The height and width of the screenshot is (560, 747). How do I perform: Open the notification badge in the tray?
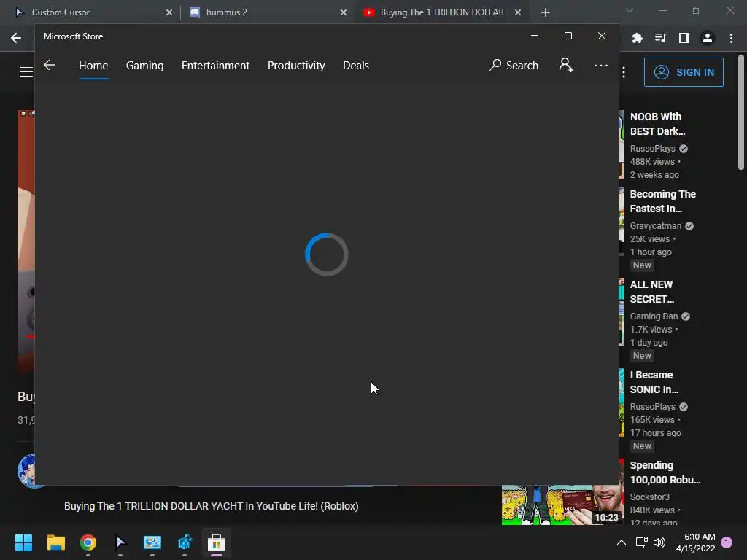(727, 542)
